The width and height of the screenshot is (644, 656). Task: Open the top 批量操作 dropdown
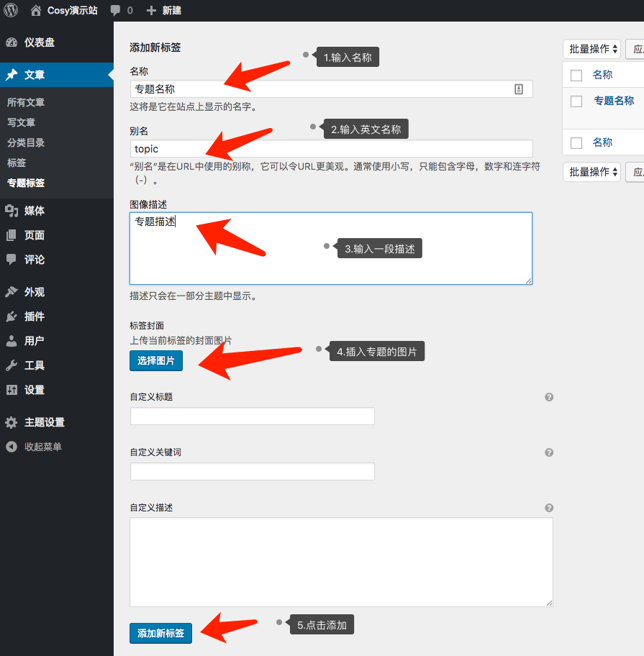591,49
